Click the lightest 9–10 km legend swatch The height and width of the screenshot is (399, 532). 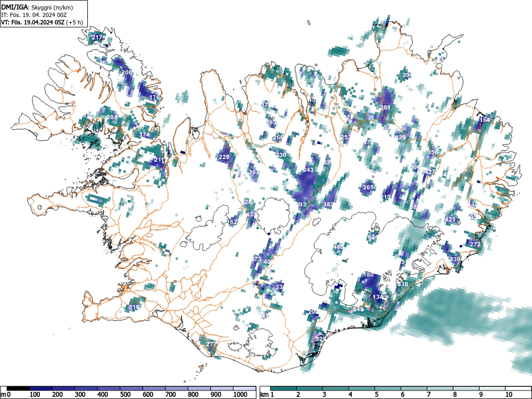pos(492,388)
